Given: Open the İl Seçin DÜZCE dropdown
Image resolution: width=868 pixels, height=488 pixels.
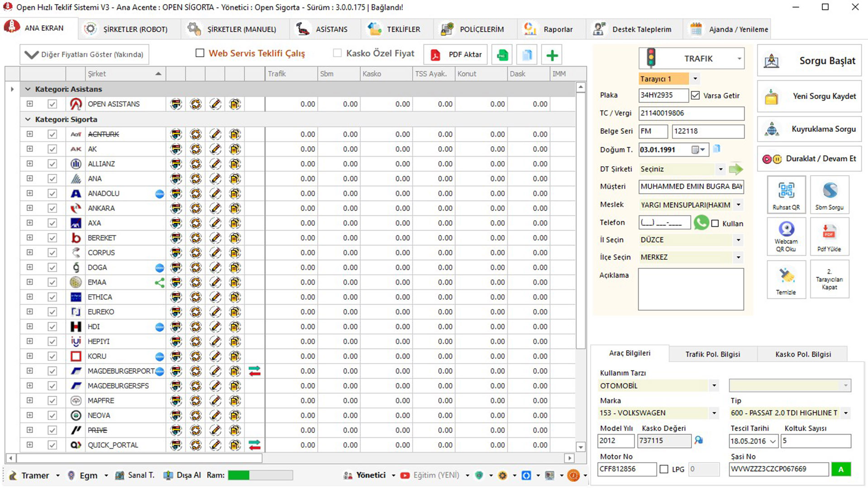Looking at the screenshot, I should [x=738, y=240].
